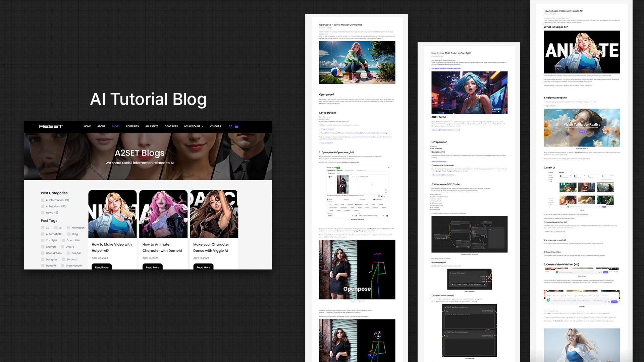The image size is (644, 362).
Task: Expand the My Account dropdown menu
Action: 194,126
